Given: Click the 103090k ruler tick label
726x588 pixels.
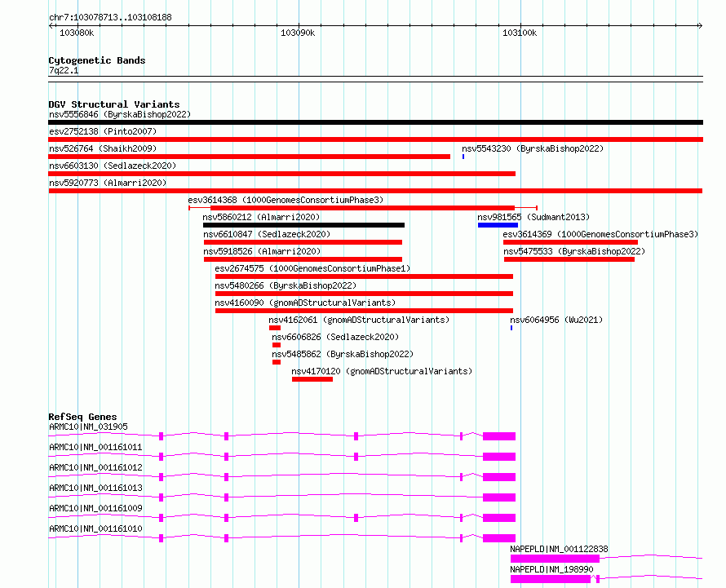Looking at the screenshot, I should click(x=298, y=33).
